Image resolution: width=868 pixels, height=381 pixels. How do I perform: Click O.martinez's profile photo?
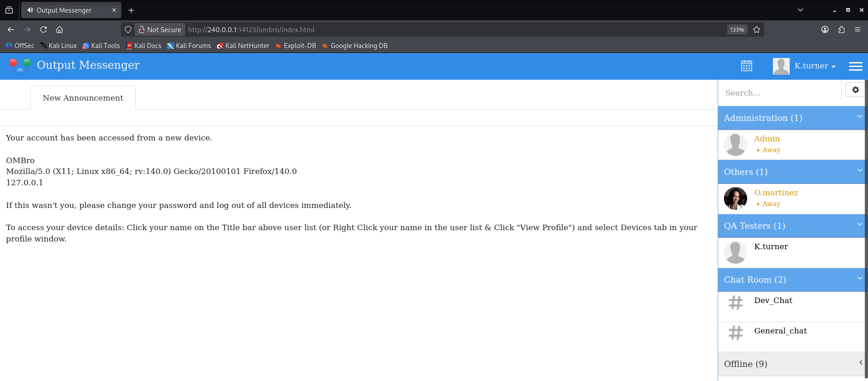pos(735,198)
